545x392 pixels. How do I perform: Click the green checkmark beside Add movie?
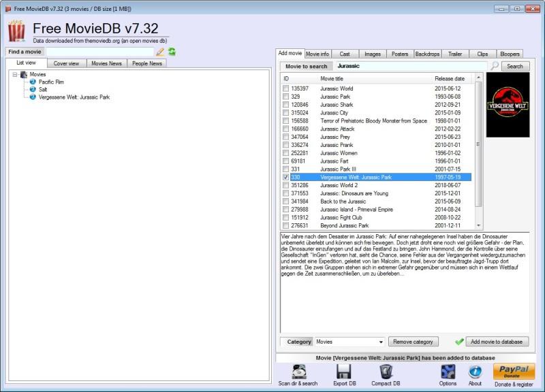click(459, 342)
